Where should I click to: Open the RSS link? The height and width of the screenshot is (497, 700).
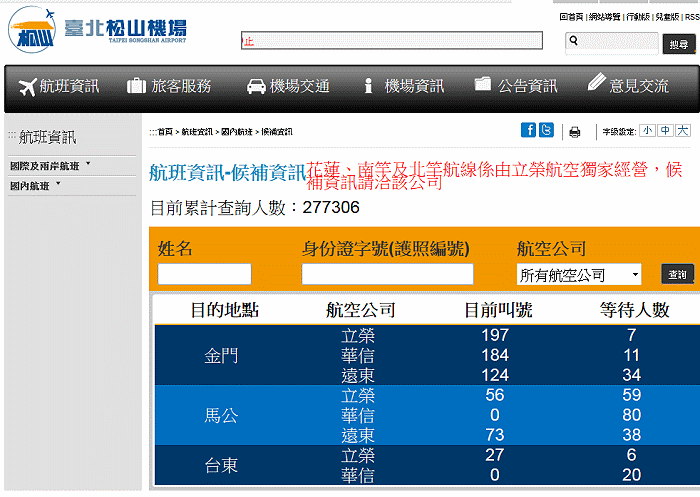coord(692,17)
